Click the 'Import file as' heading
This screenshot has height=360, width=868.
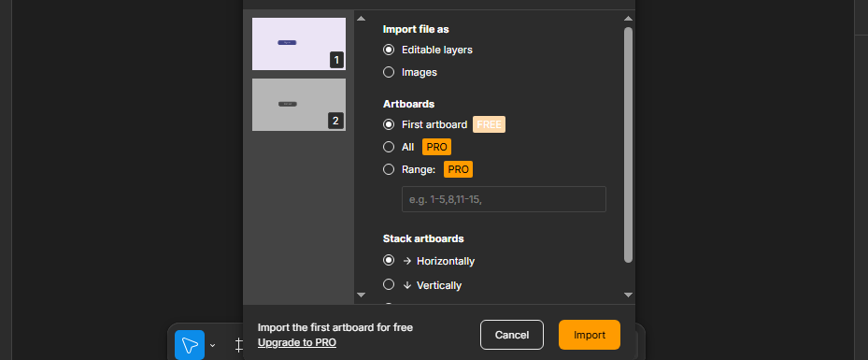[416, 29]
